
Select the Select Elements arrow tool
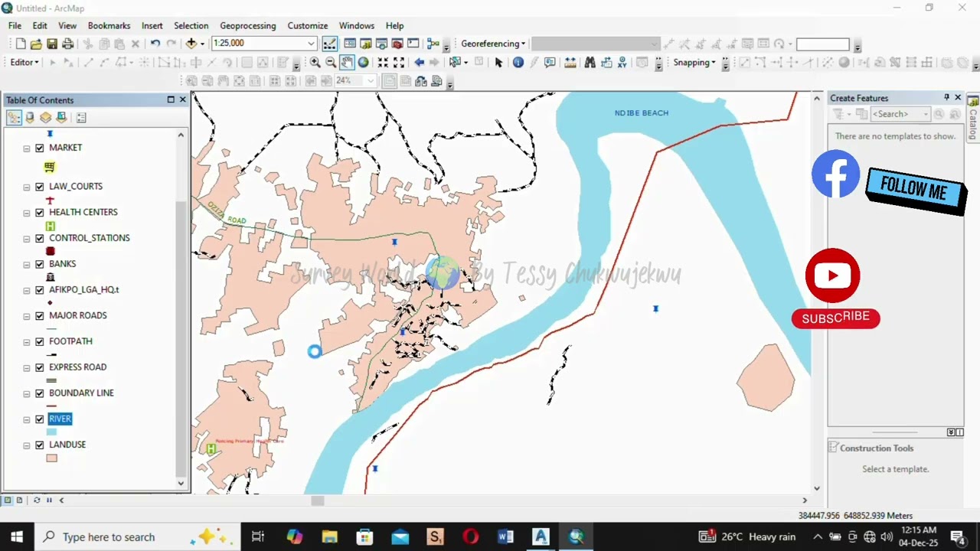[498, 63]
